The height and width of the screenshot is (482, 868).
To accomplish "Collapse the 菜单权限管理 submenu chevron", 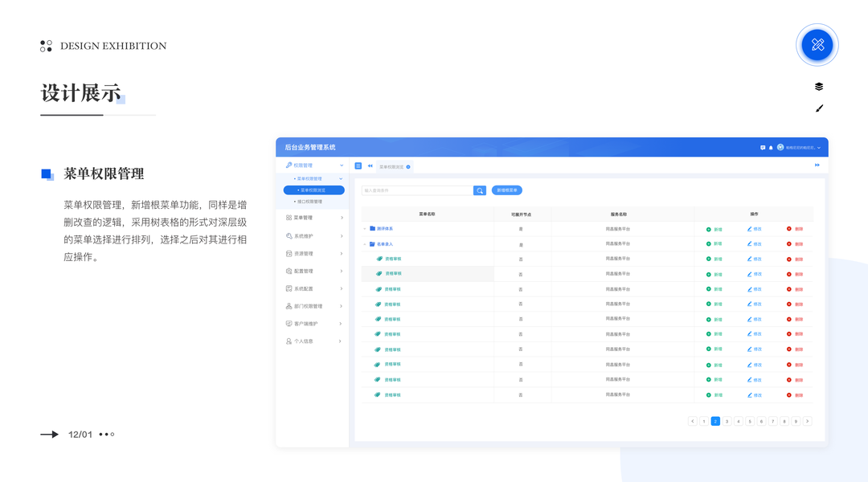I will (x=341, y=179).
